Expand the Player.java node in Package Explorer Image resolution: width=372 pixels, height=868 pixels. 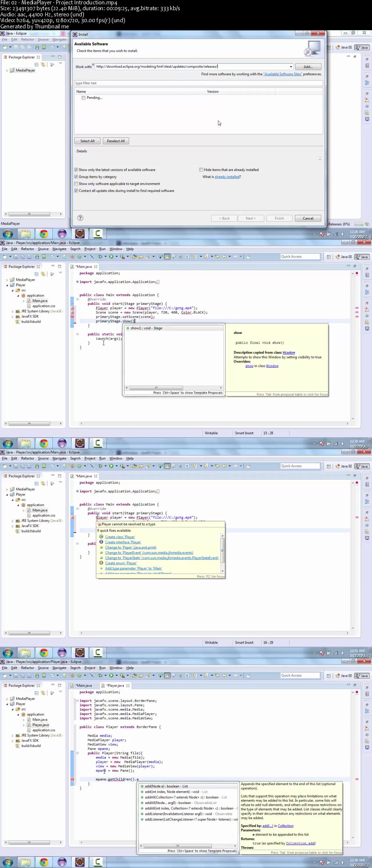click(x=24, y=725)
